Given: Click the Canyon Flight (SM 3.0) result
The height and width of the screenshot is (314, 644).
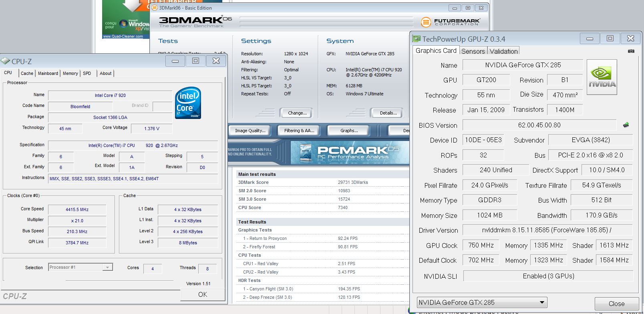Looking at the screenshot, I should tap(322, 289).
